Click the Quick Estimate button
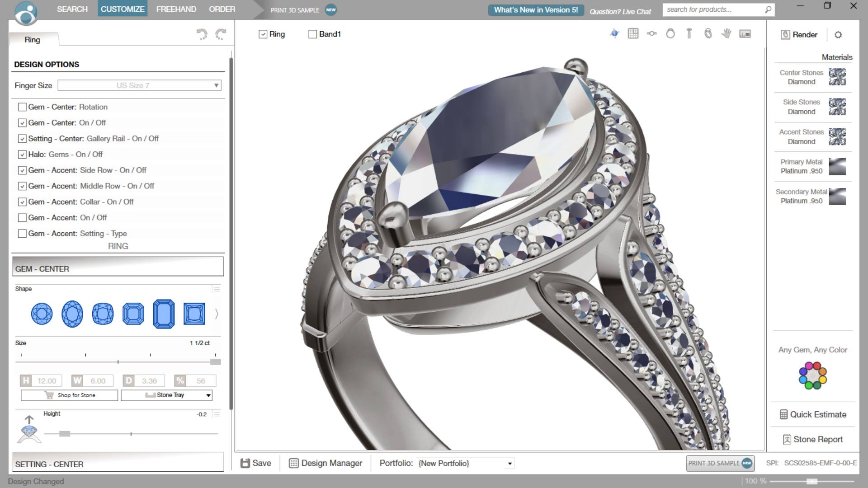Screen dimensions: 868x488 tap(813, 414)
